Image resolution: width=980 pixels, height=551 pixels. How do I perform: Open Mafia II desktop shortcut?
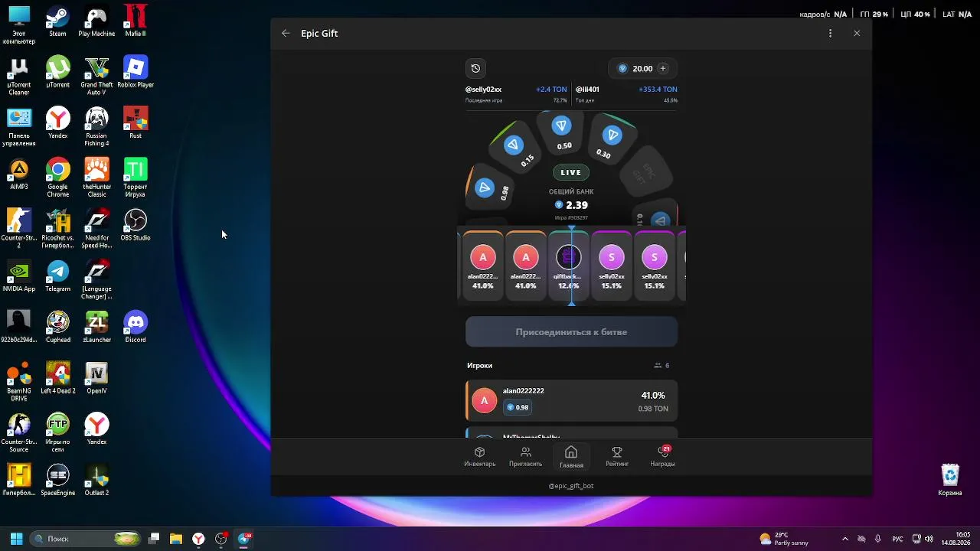coord(136,21)
